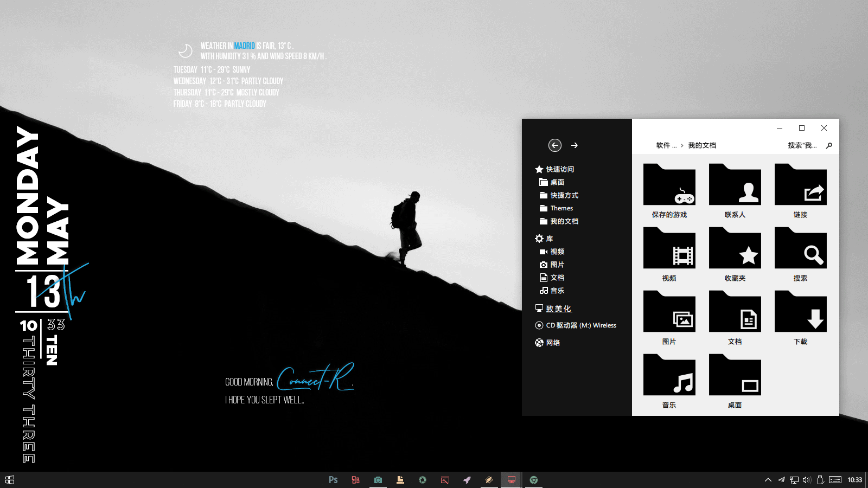The height and width of the screenshot is (488, 868).
Task: Open the Windows Start button
Action: [10, 480]
